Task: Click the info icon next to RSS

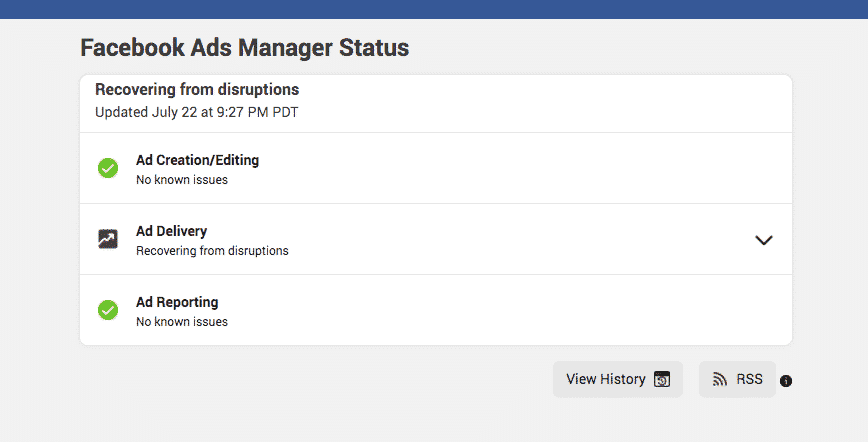Action: [x=786, y=381]
